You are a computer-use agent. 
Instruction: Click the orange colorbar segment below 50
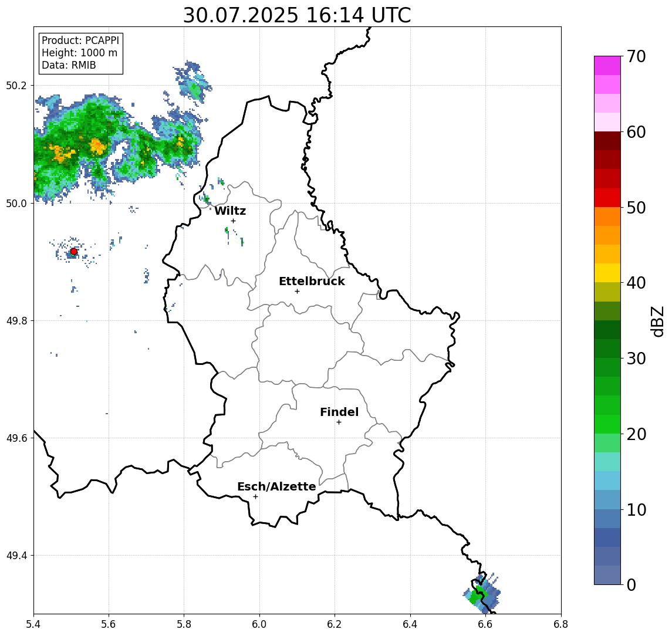pos(607,216)
